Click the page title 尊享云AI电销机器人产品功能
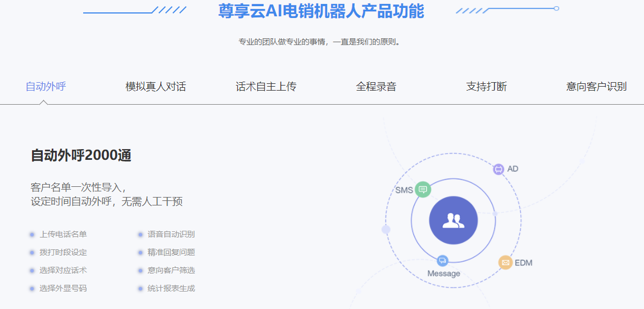This screenshot has width=644, height=309. (321, 11)
